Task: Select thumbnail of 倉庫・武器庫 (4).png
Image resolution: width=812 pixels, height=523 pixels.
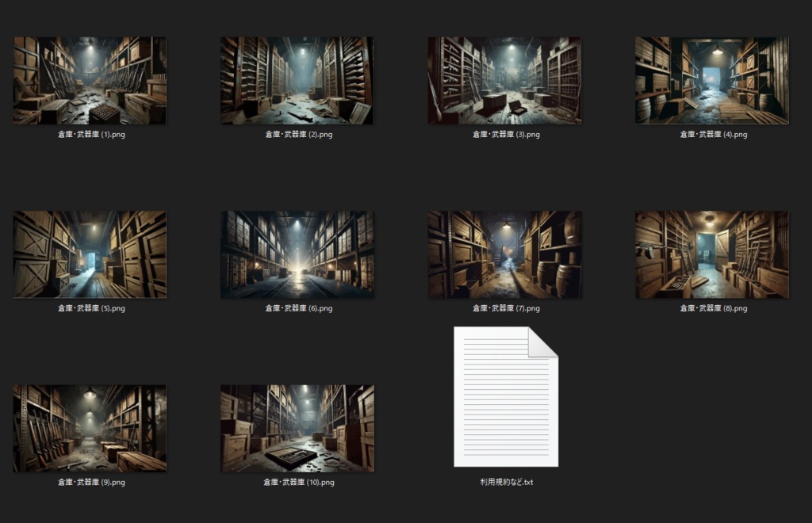Action: click(712, 80)
